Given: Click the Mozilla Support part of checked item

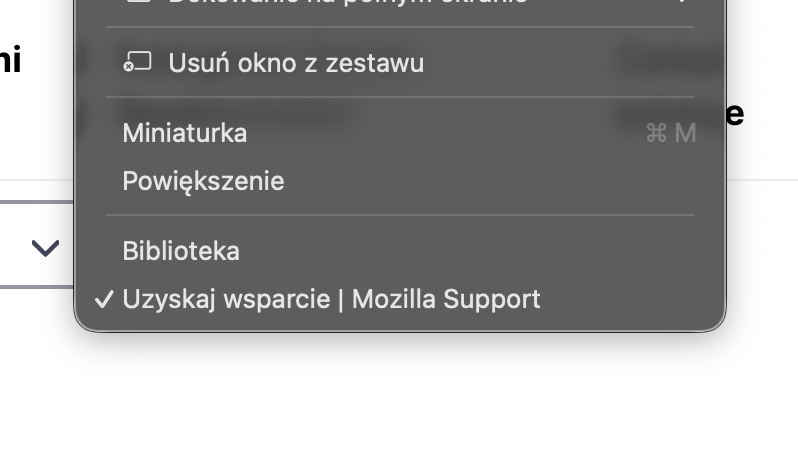Looking at the screenshot, I should [446, 299].
